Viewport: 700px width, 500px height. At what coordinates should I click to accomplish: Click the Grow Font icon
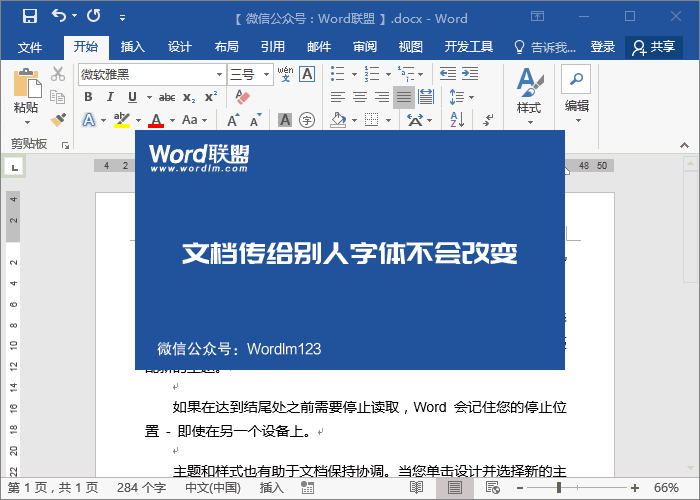tap(233, 120)
